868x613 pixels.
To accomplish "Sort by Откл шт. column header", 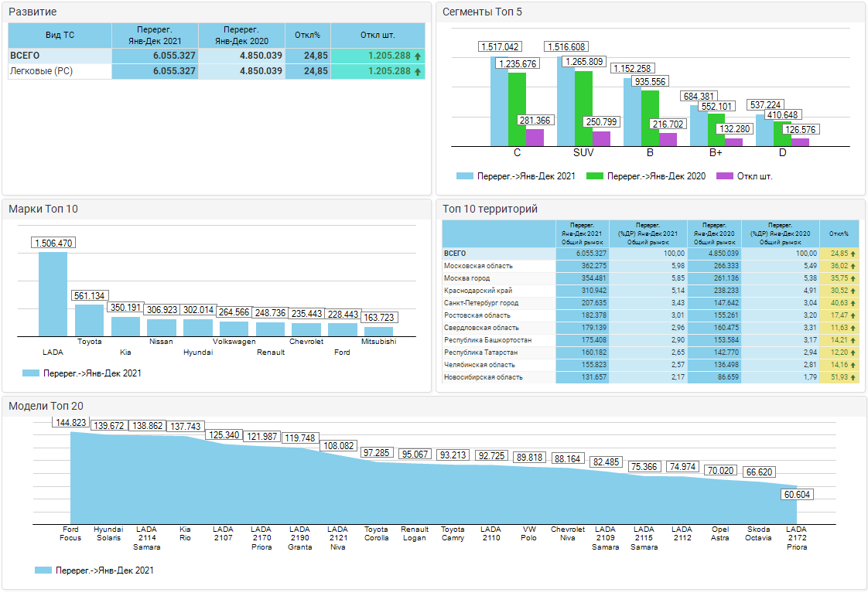I will pyautogui.click(x=378, y=35).
